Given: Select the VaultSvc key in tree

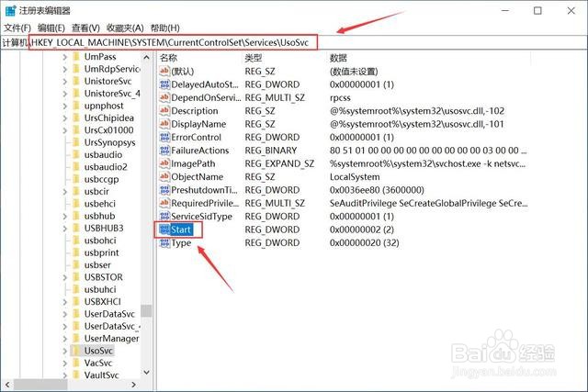Looking at the screenshot, I should click(102, 375).
